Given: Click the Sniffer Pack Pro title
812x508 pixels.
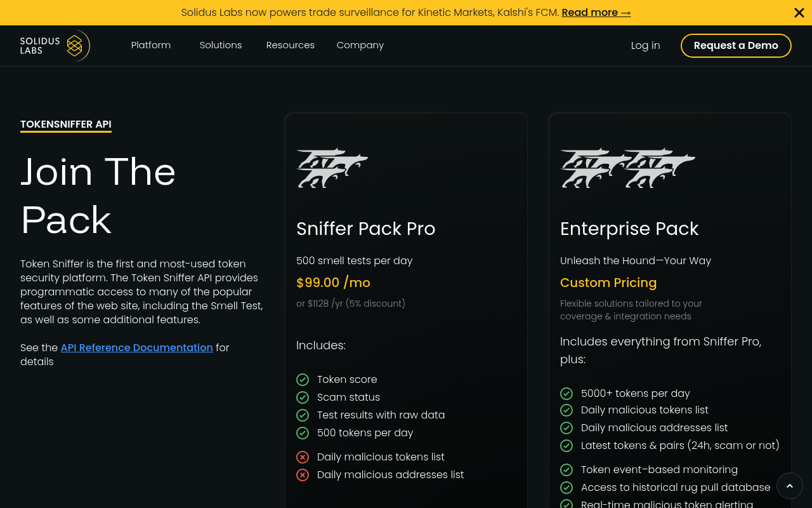Looking at the screenshot, I should pyautogui.click(x=366, y=229).
